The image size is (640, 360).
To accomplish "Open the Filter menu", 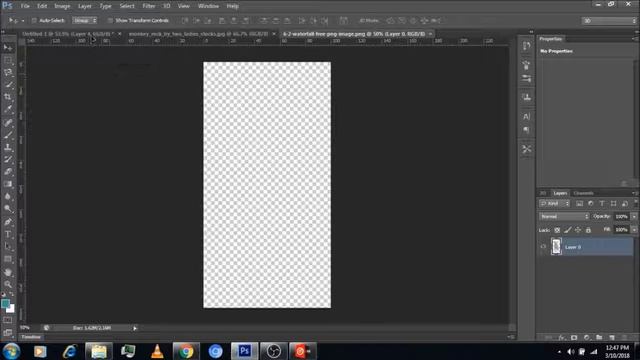I will (149, 6).
